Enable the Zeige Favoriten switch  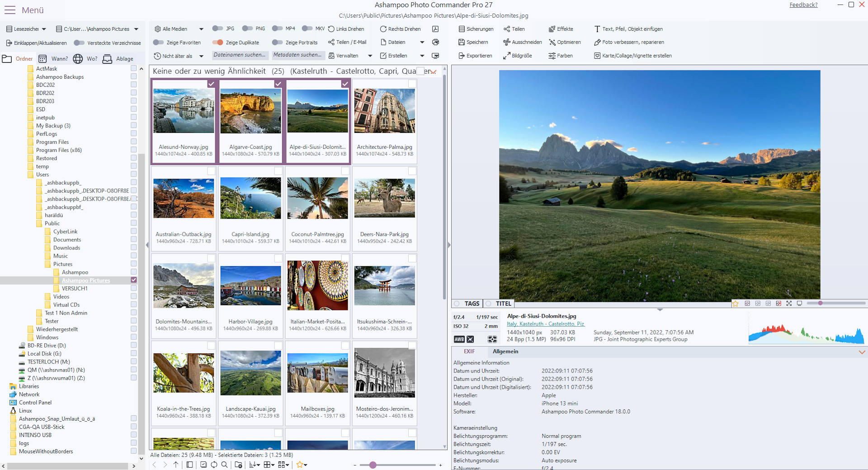coord(158,42)
